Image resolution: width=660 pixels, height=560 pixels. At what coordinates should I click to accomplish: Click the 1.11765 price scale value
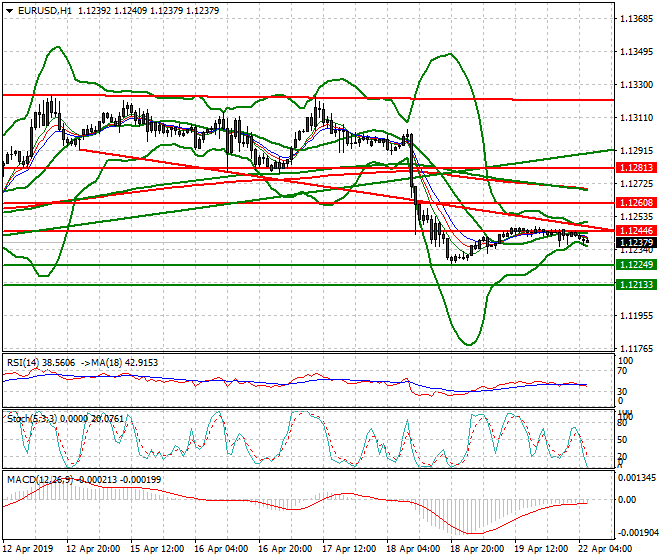coord(637,348)
